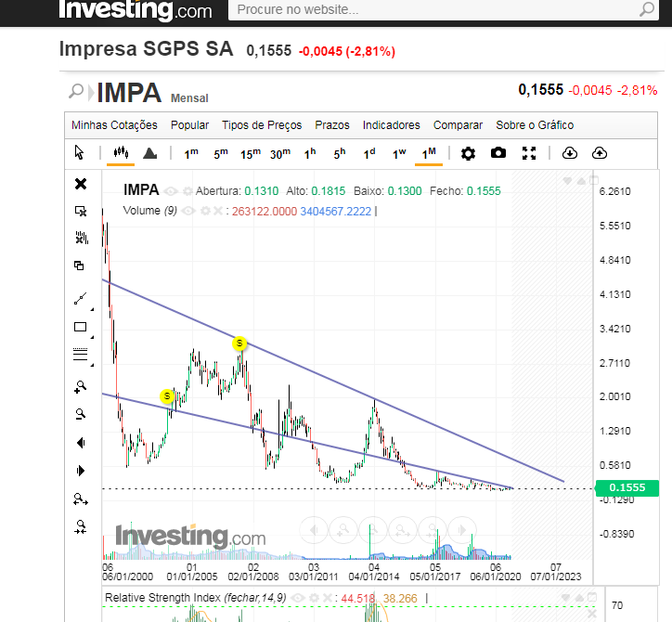Click the large X delete-all tool

(x=81, y=184)
